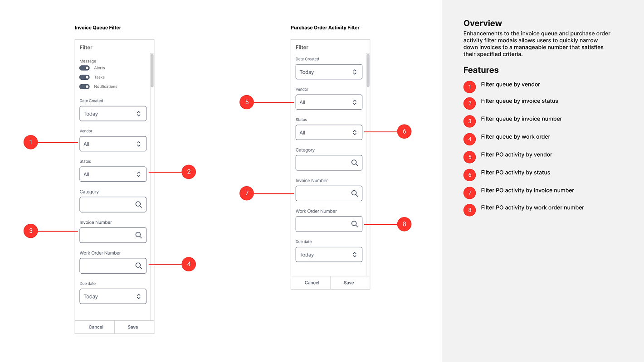This screenshot has width=644, height=362.
Task: Turn off the Notifications switch
Action: click(84, 87)
